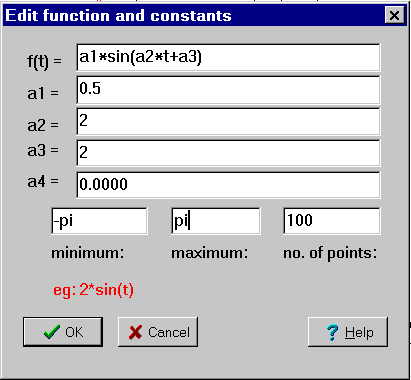Click the maximum field containing pi
This screenshot has width=411, height=380.
216,221
